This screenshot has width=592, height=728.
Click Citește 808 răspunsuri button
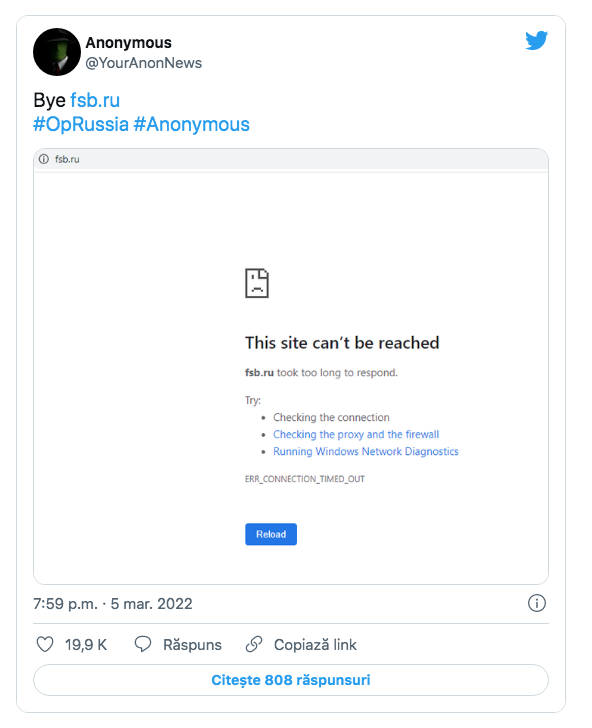pyautogui.click(x=291, y=680)
